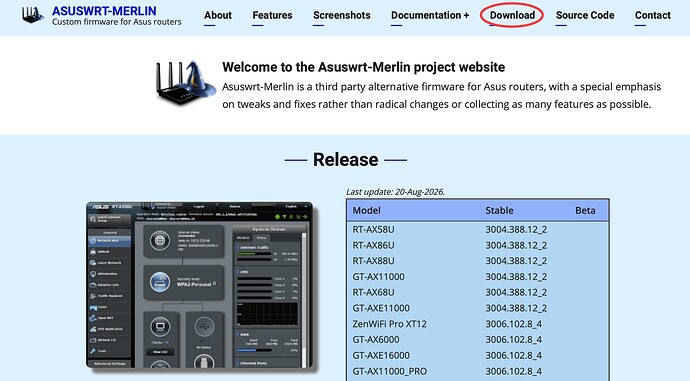Expand the Documentation + menu
Image resolution: width=690 pixels, height=381 pixels.
(x=430, y=15)
